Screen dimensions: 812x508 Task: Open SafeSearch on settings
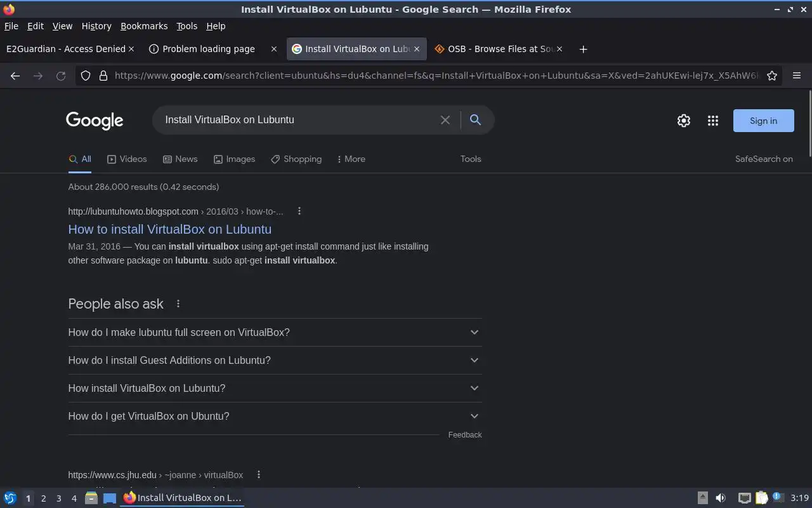click(764, 159)
